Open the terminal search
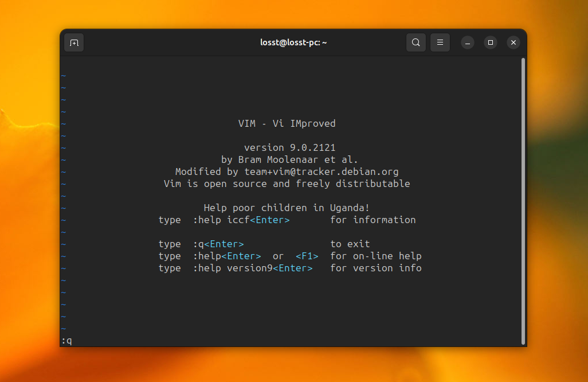The width and height of the screenshot is (588, 382). [416, 42]
